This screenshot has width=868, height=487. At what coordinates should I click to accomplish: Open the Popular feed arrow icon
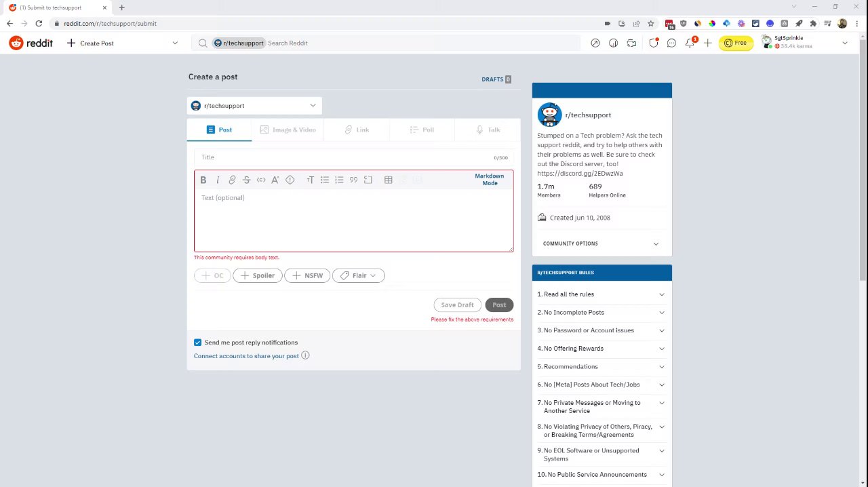[595, 43]
